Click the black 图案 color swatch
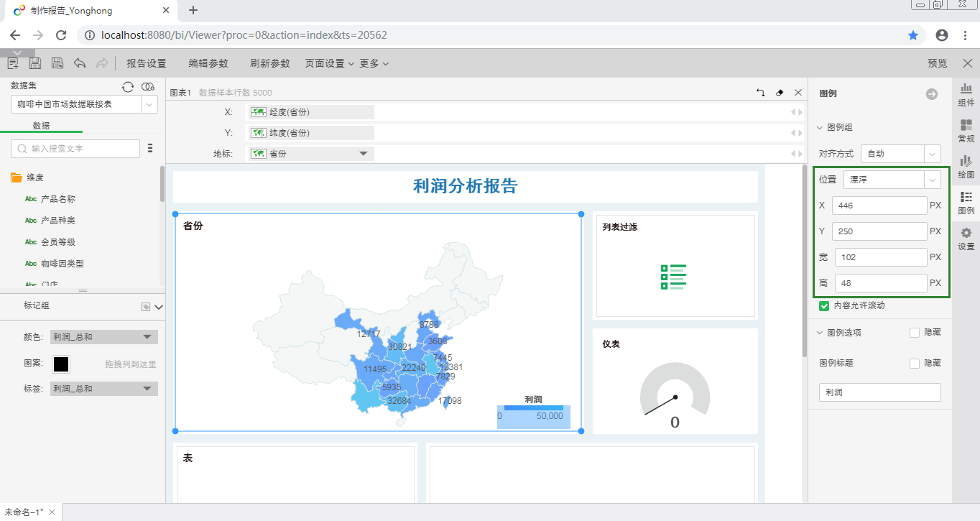980x521 pixels. pyautogui.click(x=61, y=364)
